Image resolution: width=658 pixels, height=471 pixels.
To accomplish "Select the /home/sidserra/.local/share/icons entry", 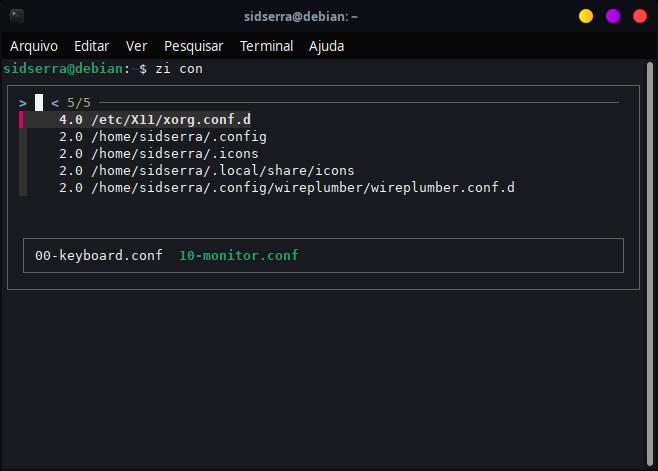I will [x=222, y=170].
